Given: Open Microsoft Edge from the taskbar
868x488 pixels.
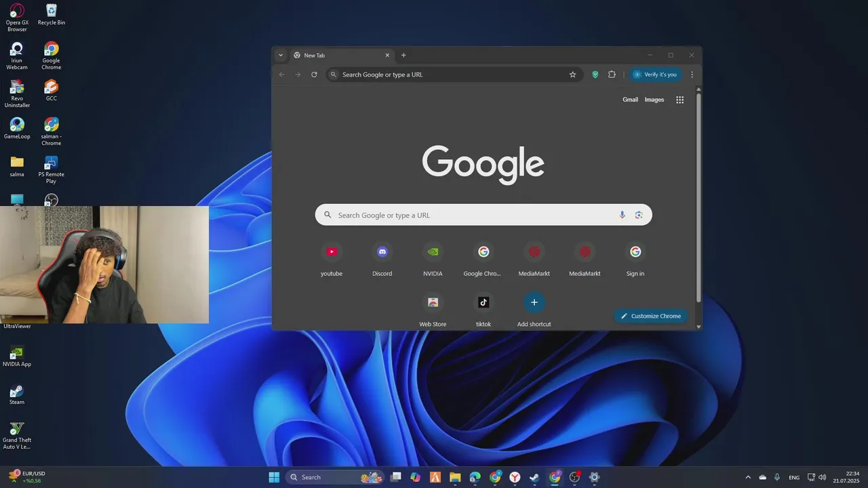Looking at the screenshot, I should [475, 477].
